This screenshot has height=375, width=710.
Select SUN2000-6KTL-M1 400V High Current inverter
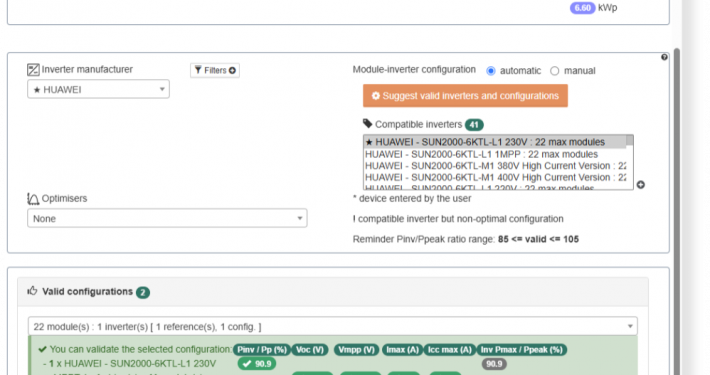[494, 178]
